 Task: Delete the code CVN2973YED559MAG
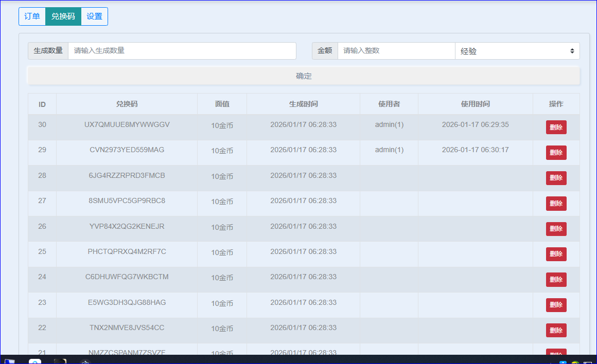pyautogui.click(x=556, y=153)
